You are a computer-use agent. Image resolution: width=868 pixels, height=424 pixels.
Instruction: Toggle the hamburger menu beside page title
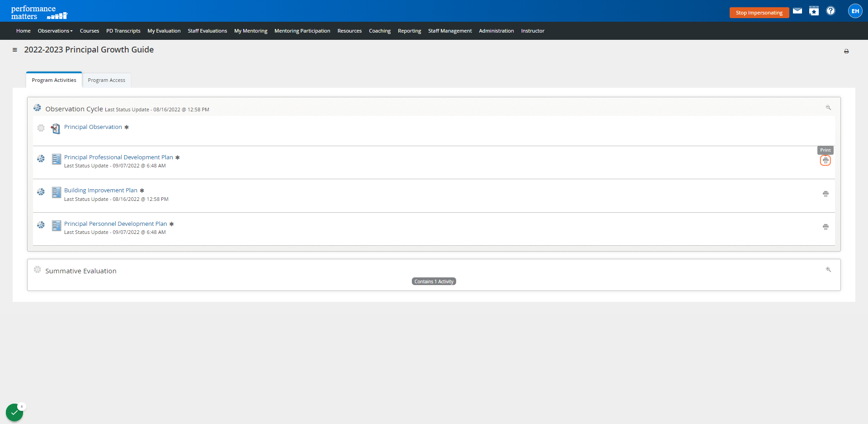pyautogui.click(x=15, y=50)
